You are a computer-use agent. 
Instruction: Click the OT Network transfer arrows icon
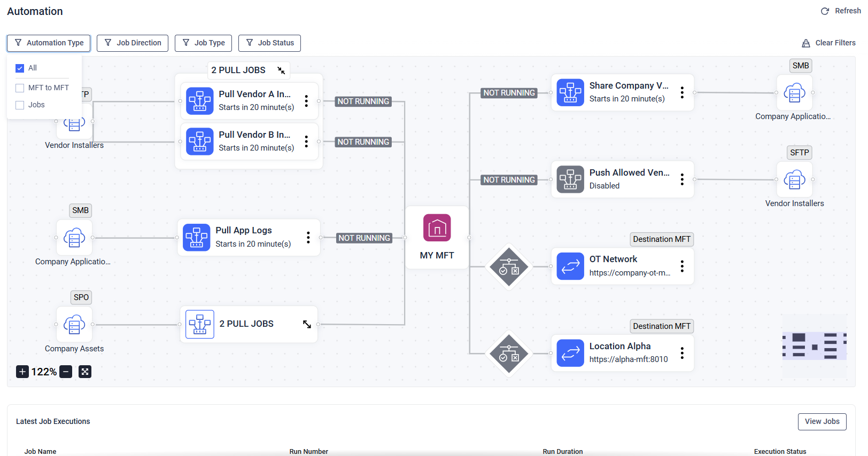coord(570,266)
